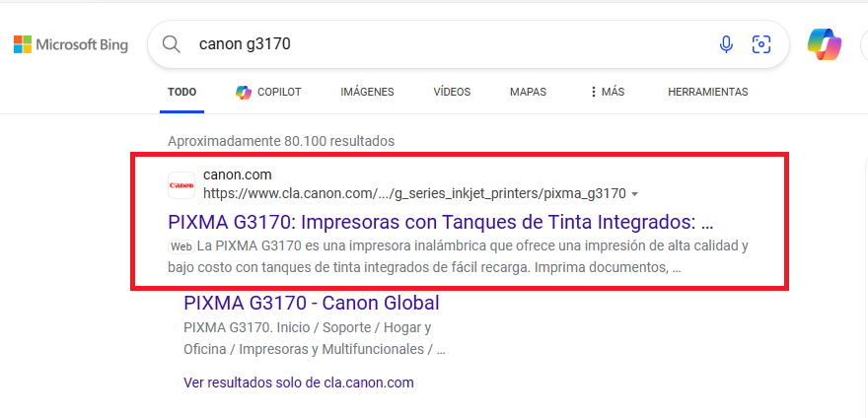Focus the search box containing "canon g3170"
The height and width of the screenshot is (418, 868).
pos(444,44)
